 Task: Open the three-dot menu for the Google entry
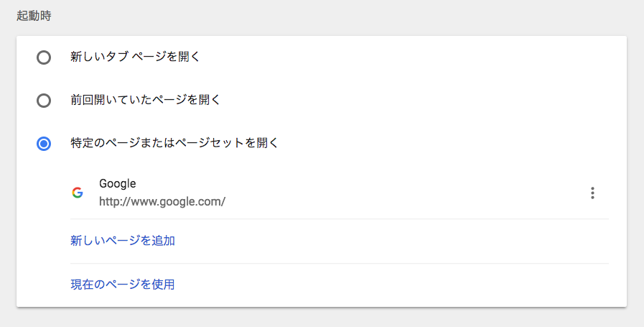click(x=592, y=193)
